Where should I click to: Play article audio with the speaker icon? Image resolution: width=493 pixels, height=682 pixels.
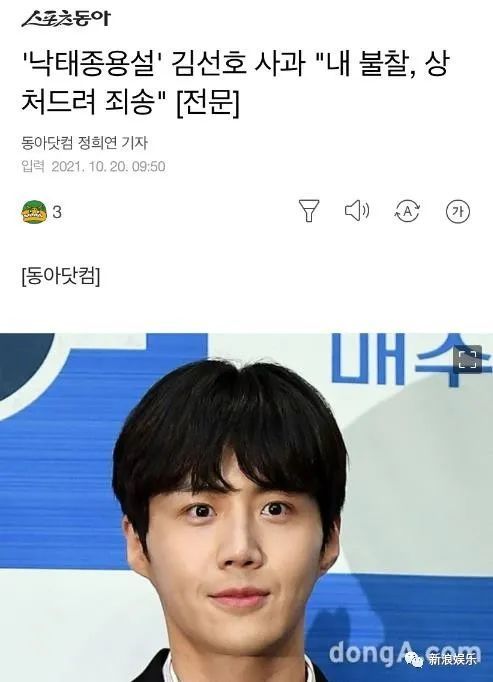point(357,211)
